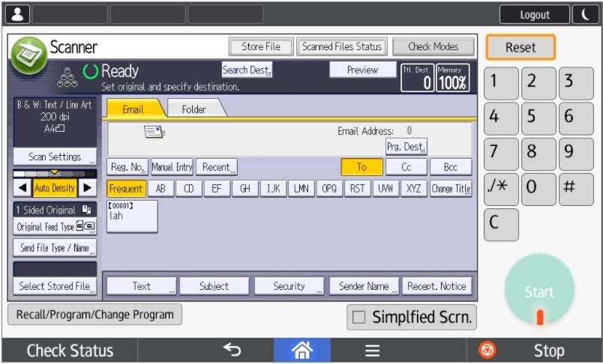Select the Bcc recipient toggle

click(451, 168)
